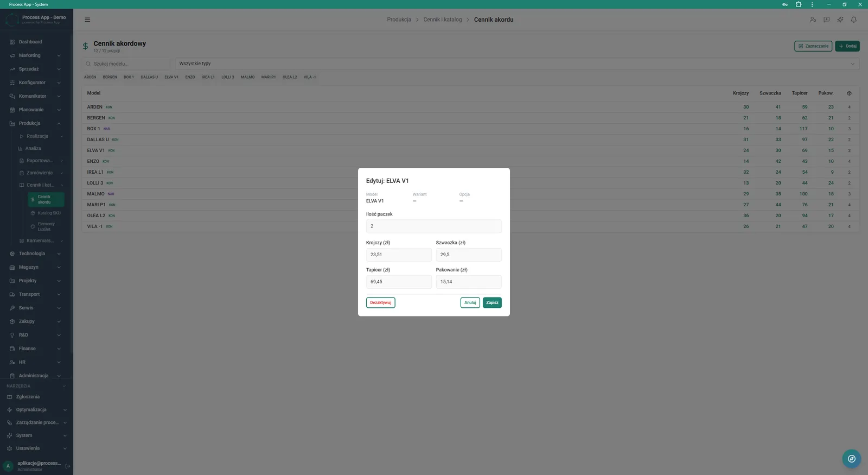Click the Dezaktywuj button
The image size is (868, 475).
381,302
